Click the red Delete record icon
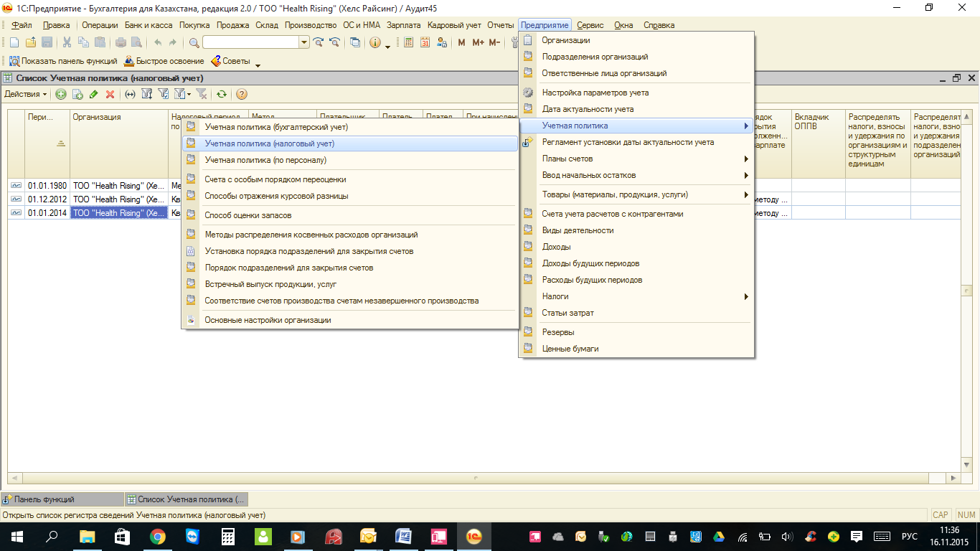980x551 pixels. [x=110, y=94]
